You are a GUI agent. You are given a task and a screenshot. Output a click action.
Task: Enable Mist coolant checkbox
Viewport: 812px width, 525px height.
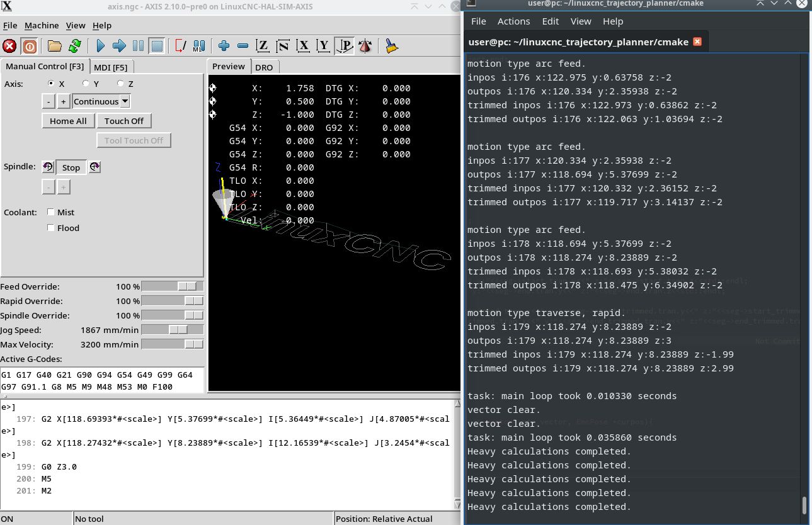[51, 212]
